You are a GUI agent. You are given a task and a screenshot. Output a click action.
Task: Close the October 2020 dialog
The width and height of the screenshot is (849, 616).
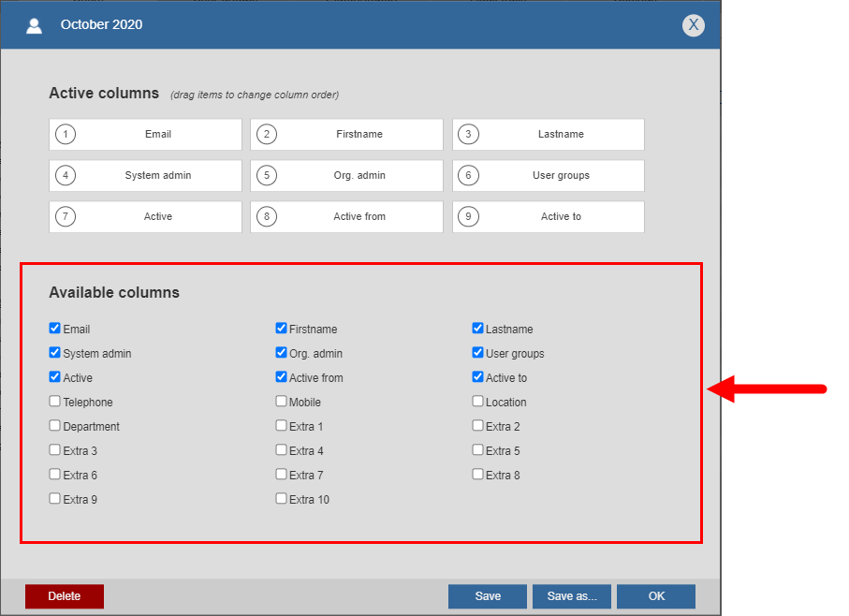click(693, 25)
